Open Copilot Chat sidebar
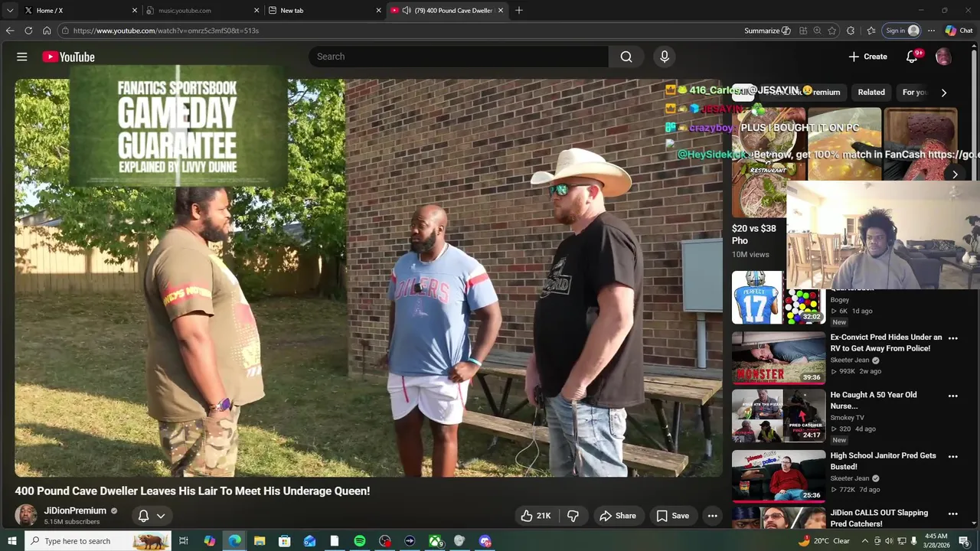Viewport: 980px width, 551px height. pos(959,31)
